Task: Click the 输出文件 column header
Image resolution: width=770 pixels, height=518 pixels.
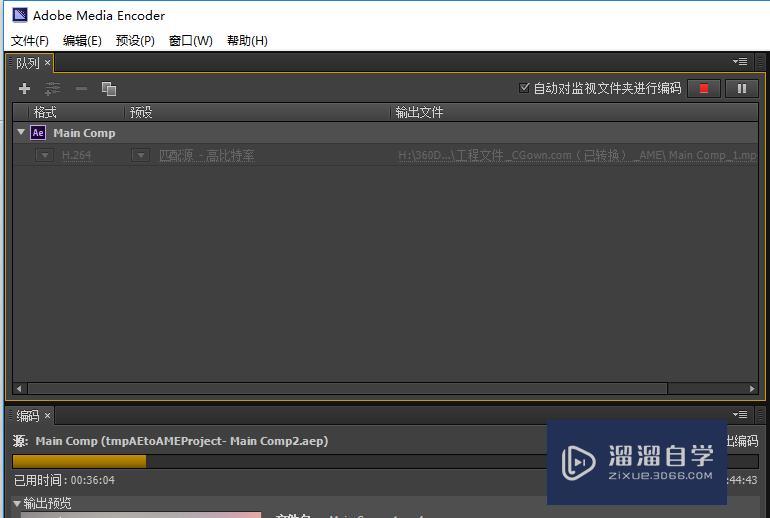Action: click(x=419, y=112)
